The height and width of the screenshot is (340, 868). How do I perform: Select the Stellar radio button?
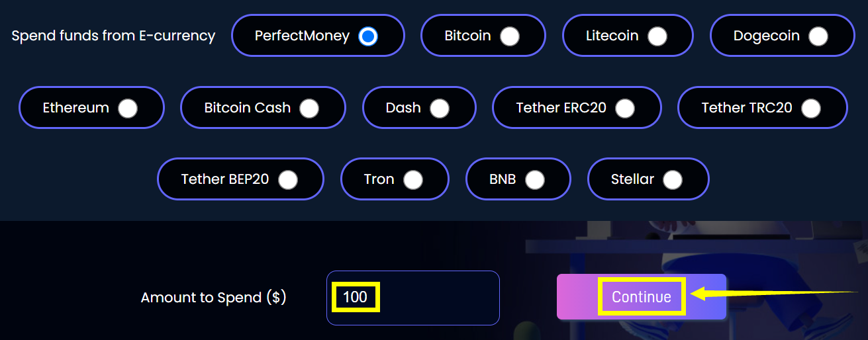click(x=673, y=179)
